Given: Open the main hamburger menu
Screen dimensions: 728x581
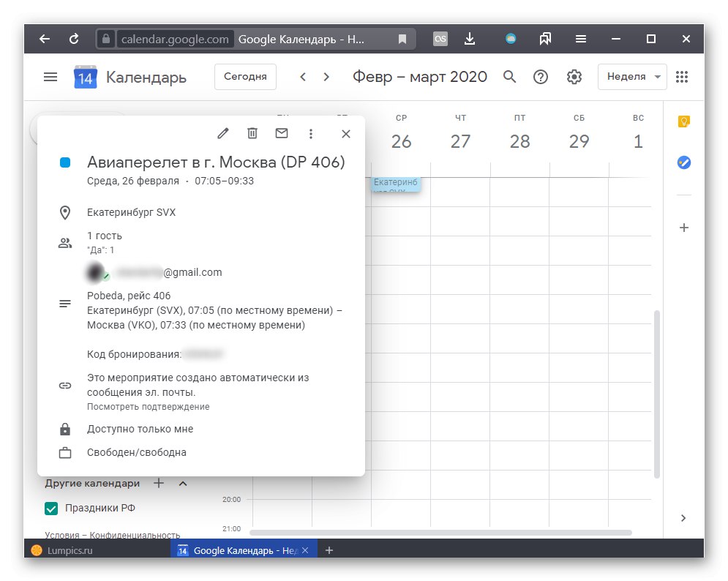Looking at the screenshot, I should (50, 77).
